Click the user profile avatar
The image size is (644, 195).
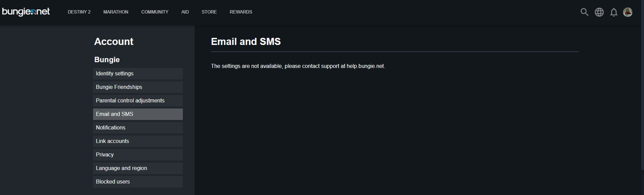tap(628, 12)
